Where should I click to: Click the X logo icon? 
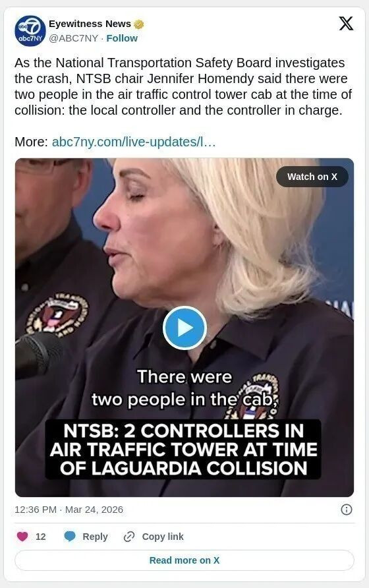[346, 24]
